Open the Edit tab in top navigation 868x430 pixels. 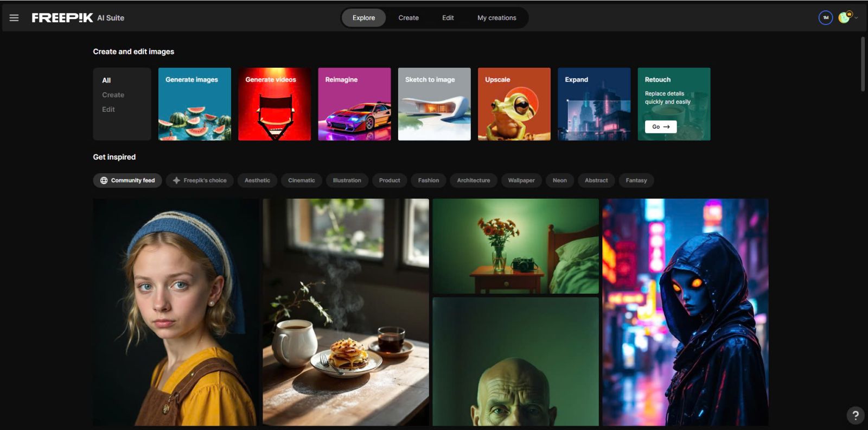click(448, 18)
